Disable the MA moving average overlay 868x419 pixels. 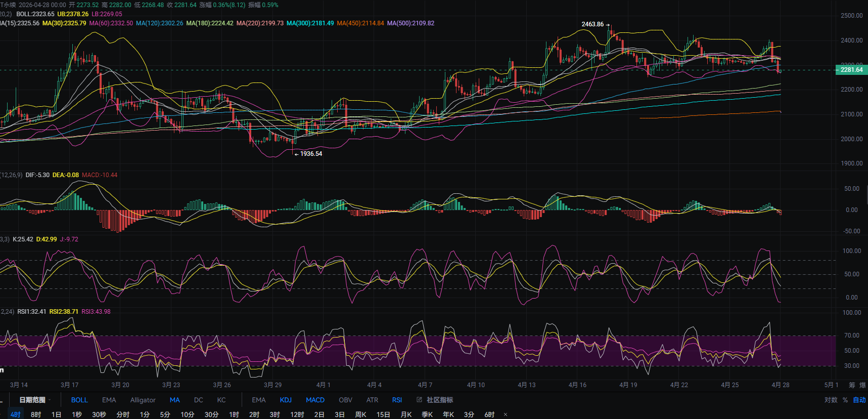pyautogui.click(x=174, y=400)
